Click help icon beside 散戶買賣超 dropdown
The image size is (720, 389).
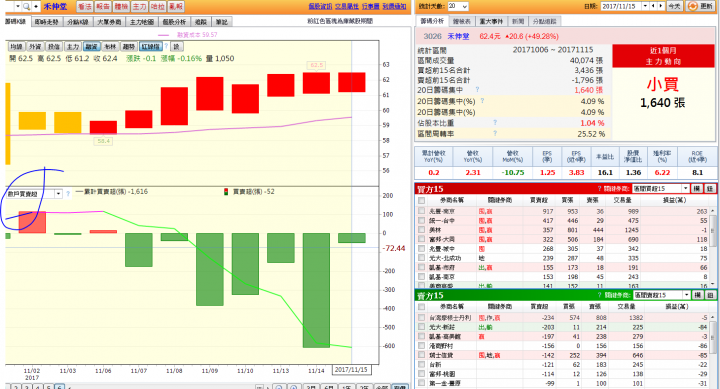(68, 194)
